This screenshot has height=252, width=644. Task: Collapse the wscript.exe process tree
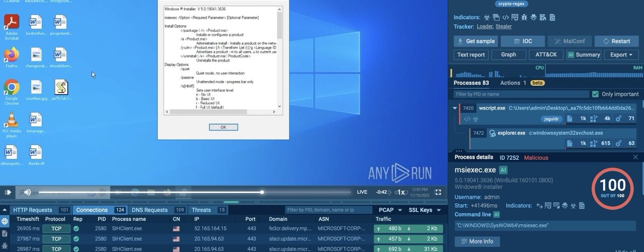point(455,108)
